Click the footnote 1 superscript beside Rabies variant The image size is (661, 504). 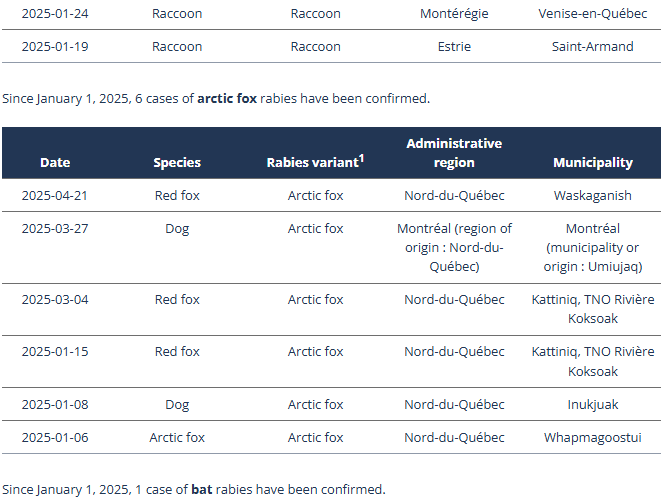pyautogui.click(x=360, y=157)
